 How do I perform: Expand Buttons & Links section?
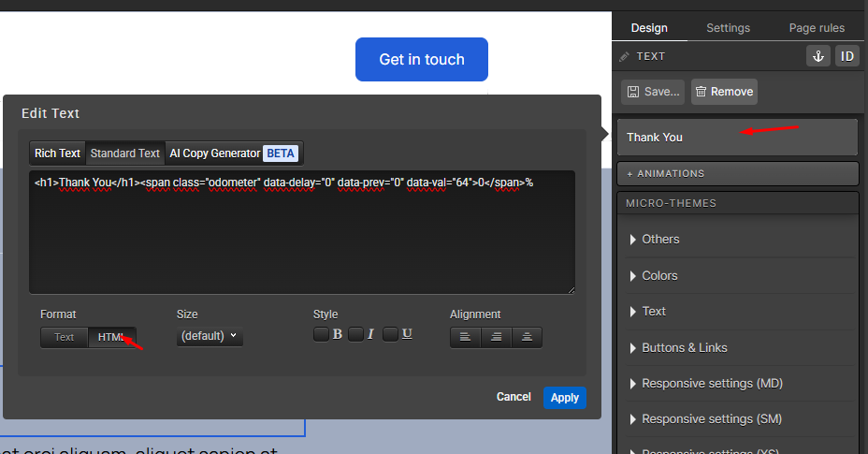[x=684, y=347]
